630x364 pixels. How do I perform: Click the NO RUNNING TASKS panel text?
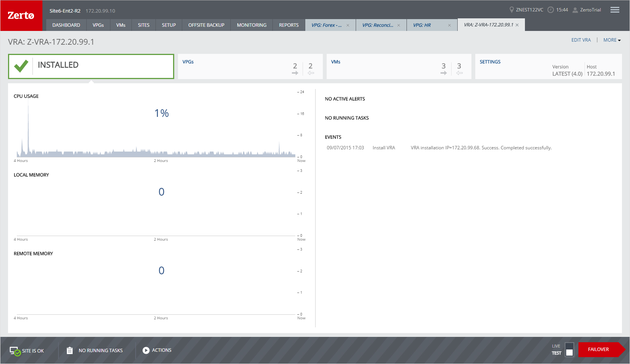pos(347,118)
